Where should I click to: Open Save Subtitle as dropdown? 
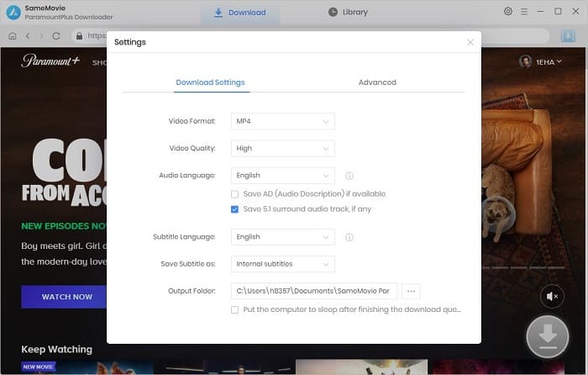coord(283,264)
